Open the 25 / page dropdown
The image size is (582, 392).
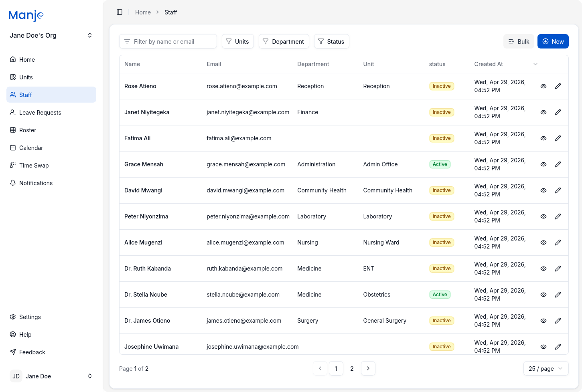546,368
